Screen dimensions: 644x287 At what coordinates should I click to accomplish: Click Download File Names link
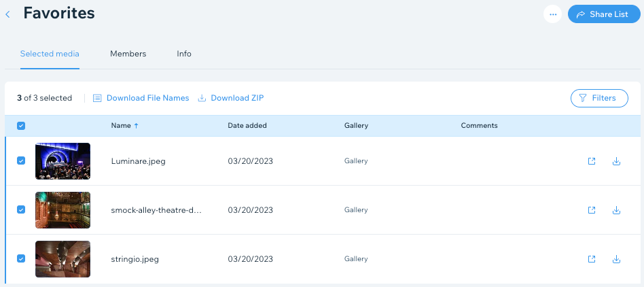141,98
